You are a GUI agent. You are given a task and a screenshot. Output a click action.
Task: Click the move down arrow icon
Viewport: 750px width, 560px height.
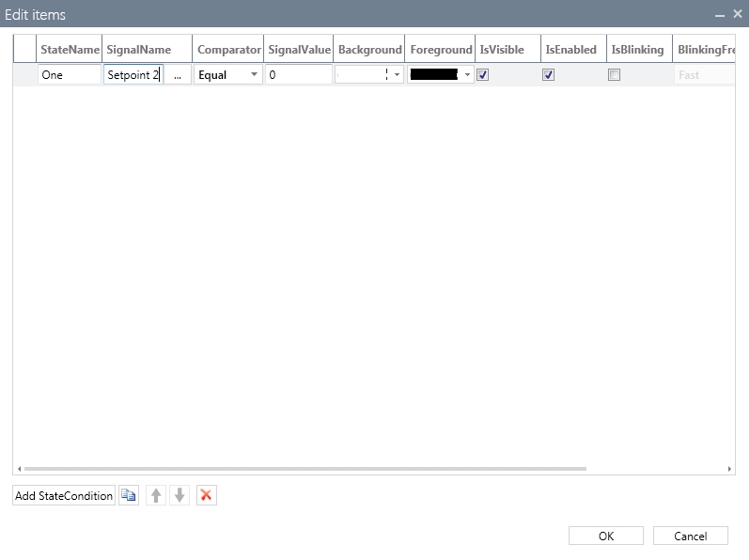coord(180,495)
